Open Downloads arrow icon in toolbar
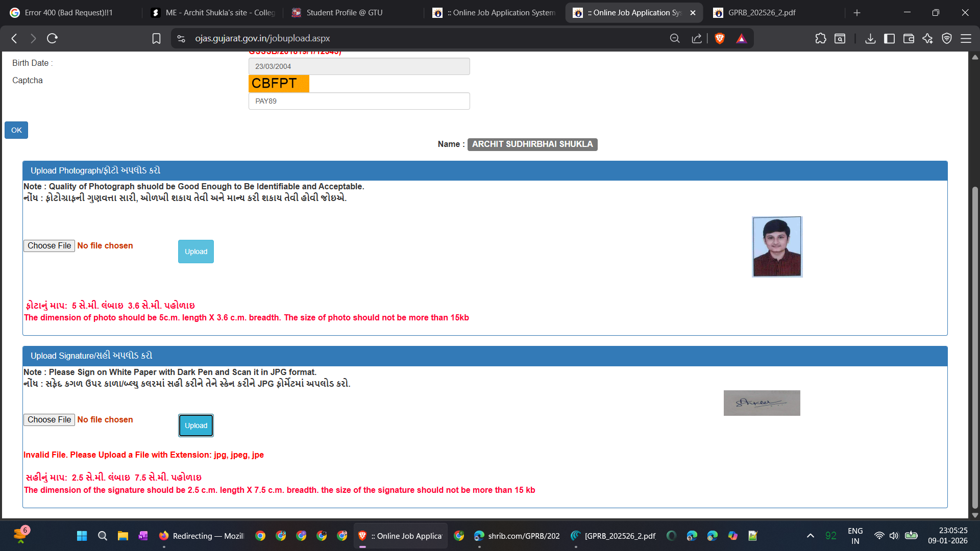The image size is (980, 551). coord(870,38)
